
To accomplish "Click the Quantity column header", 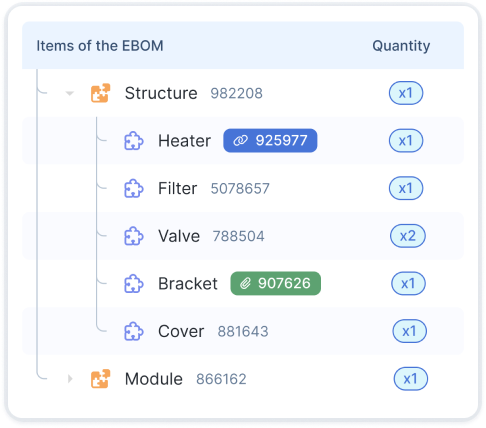I will (401, 46).
